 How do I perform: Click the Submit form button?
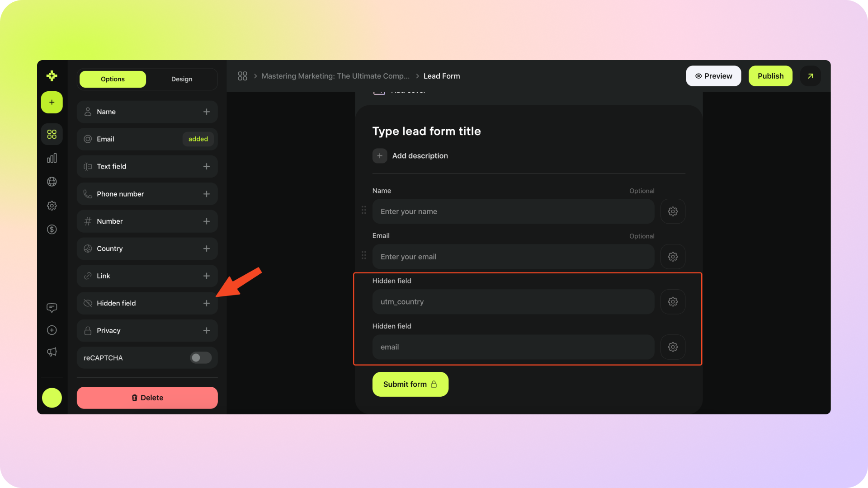410,384
